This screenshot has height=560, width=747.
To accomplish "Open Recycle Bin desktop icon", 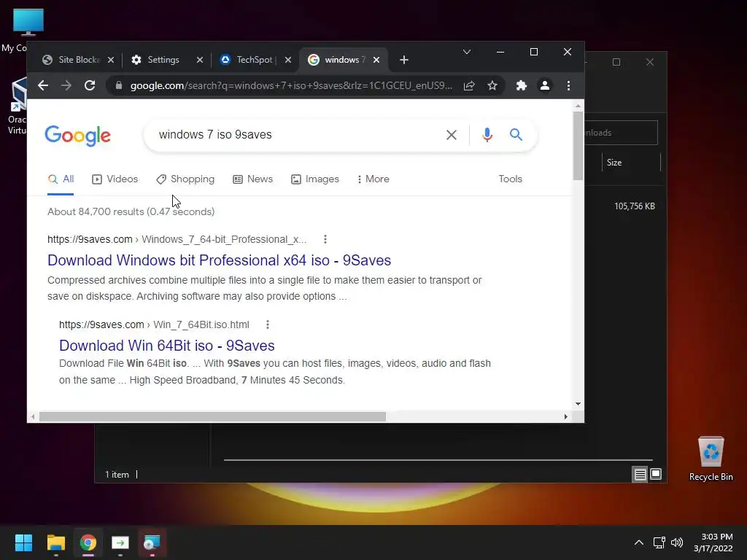I will click(711, 459).
